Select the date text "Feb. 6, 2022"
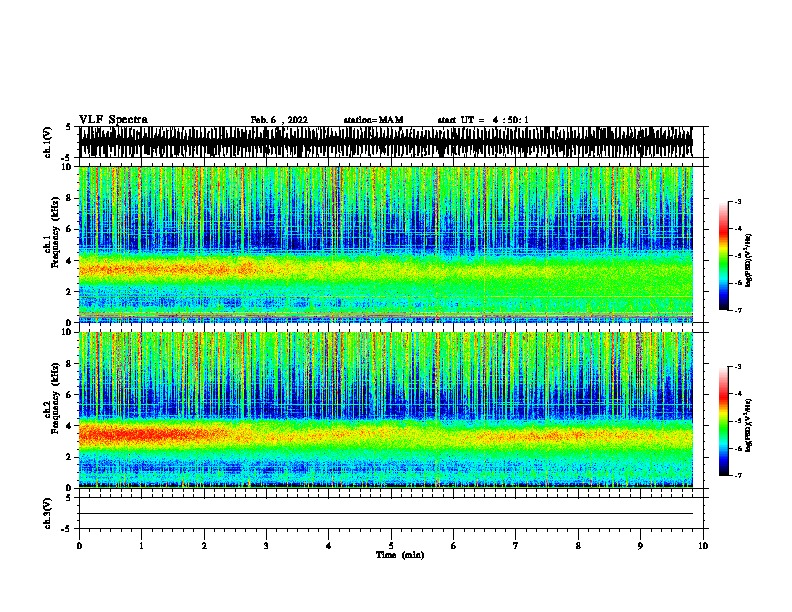Screen dimensions: 792x612 [x=279, y=120]
